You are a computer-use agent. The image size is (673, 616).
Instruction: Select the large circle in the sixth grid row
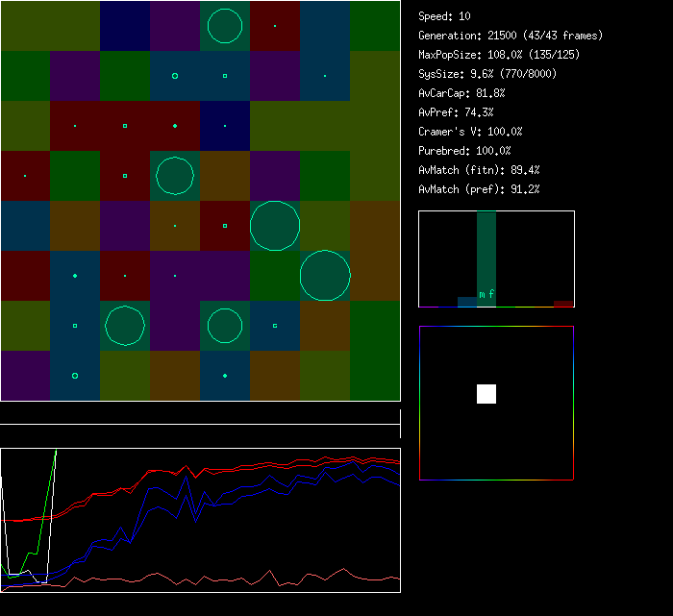(325, 276)
